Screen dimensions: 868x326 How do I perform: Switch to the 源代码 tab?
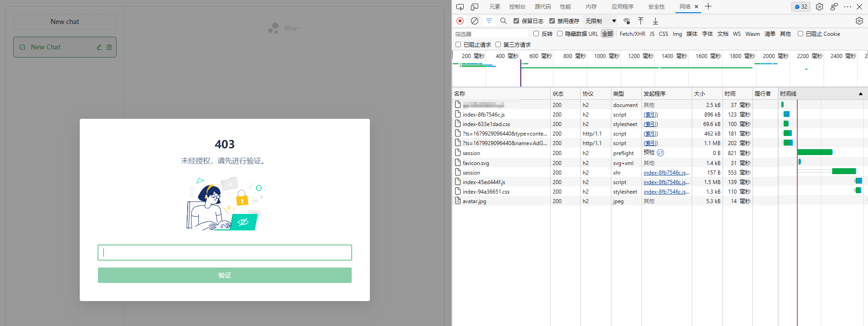[543, 7]
